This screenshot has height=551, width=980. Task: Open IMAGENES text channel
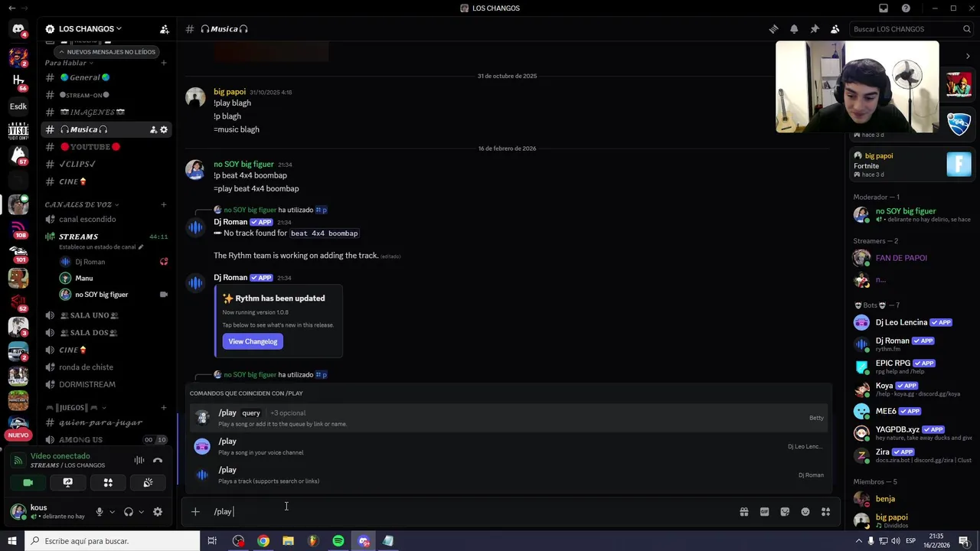pos(106,112)
